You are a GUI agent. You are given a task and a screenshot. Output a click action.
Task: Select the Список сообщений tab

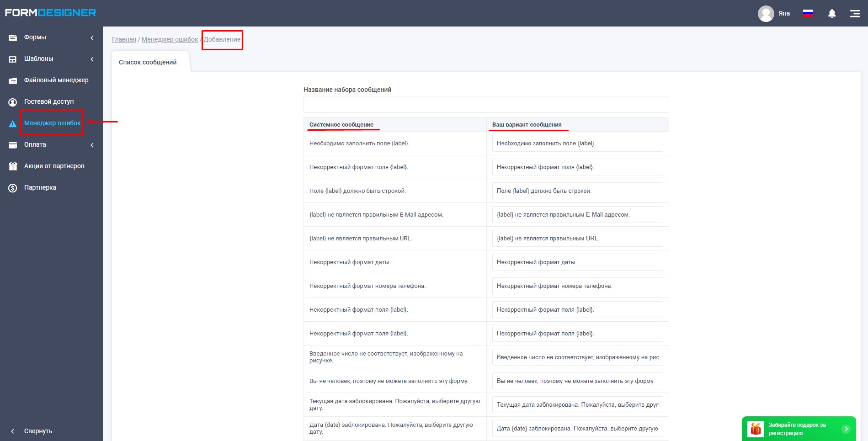pos(148,62)
